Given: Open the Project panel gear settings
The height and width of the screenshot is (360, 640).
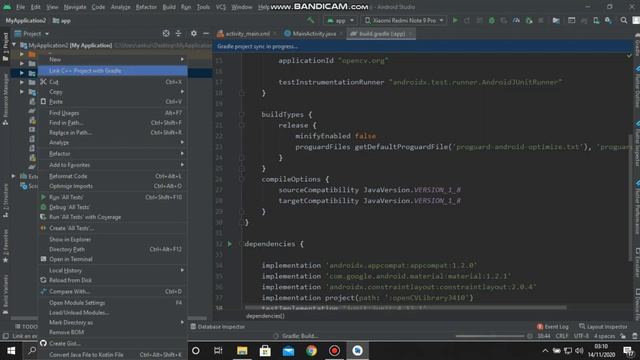Looking at the screenshot, I should coord(193,33).
